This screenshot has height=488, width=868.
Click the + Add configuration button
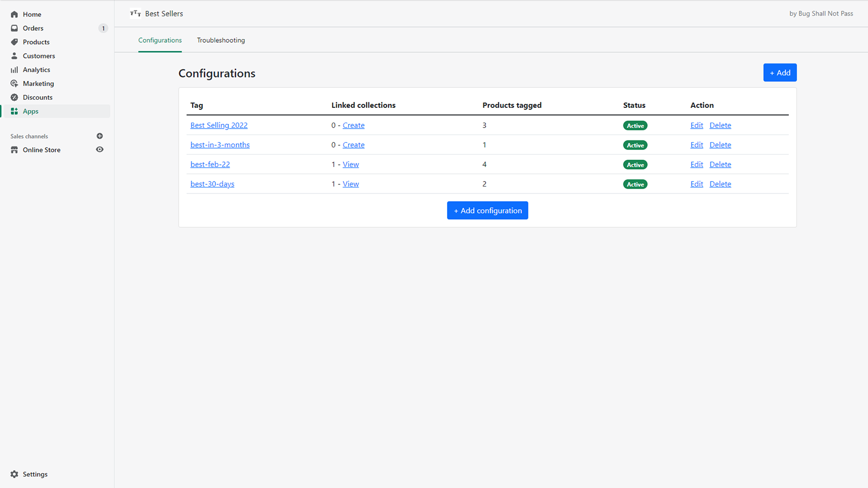(x=487, y=210)
